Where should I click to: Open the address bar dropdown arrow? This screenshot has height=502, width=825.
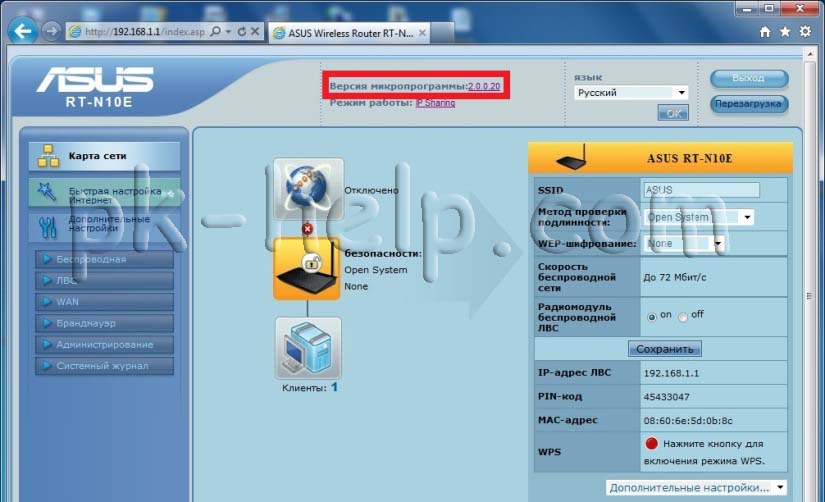tap(228, 32)
